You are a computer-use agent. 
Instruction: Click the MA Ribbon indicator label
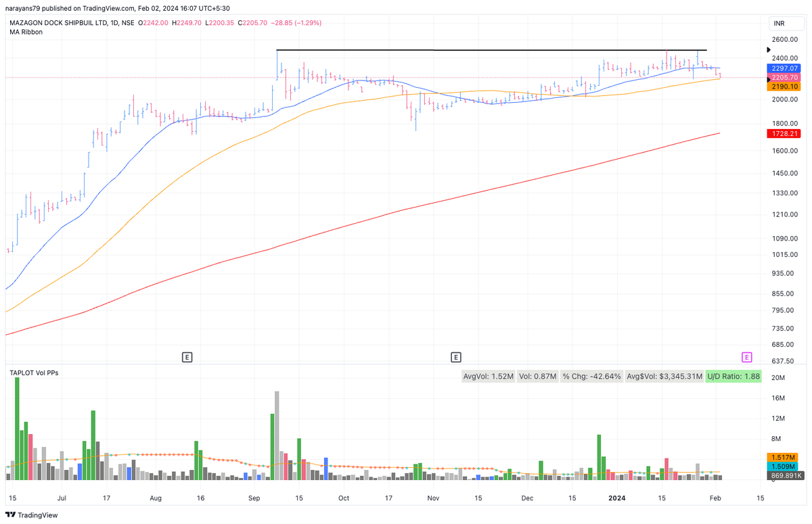[x=26, y=32]
